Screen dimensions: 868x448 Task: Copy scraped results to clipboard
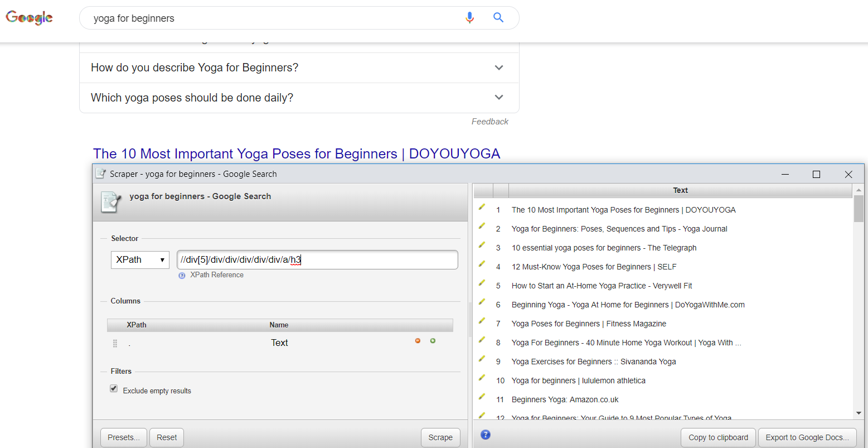pyautogui.click(x=718, y=437)
